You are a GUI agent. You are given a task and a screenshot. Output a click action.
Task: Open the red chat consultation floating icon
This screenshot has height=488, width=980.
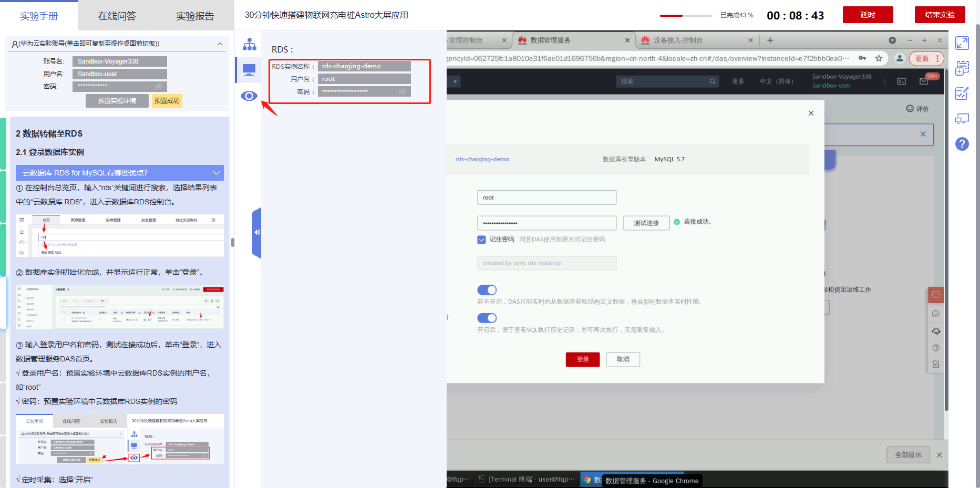click(936, 295)
